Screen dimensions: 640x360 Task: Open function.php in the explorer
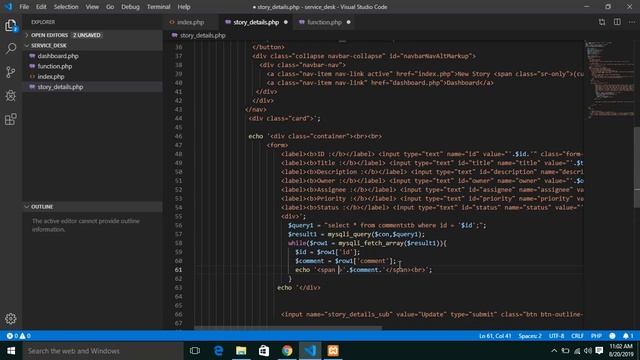[92, 66]
